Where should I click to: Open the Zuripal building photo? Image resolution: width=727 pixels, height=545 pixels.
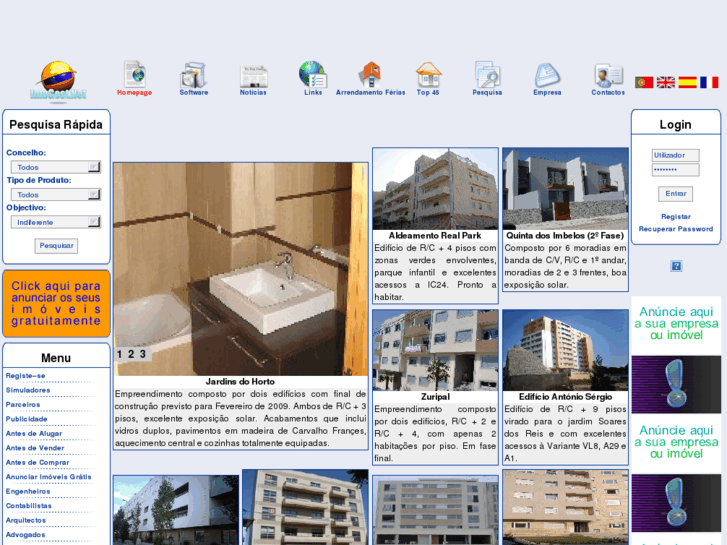point(435,350)
